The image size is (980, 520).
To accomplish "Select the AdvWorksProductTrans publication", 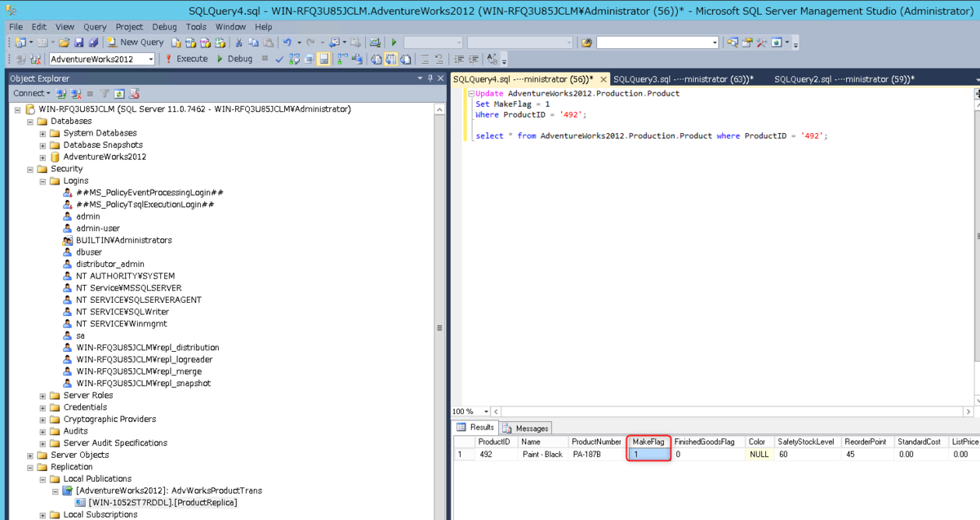I will point(169,491).
